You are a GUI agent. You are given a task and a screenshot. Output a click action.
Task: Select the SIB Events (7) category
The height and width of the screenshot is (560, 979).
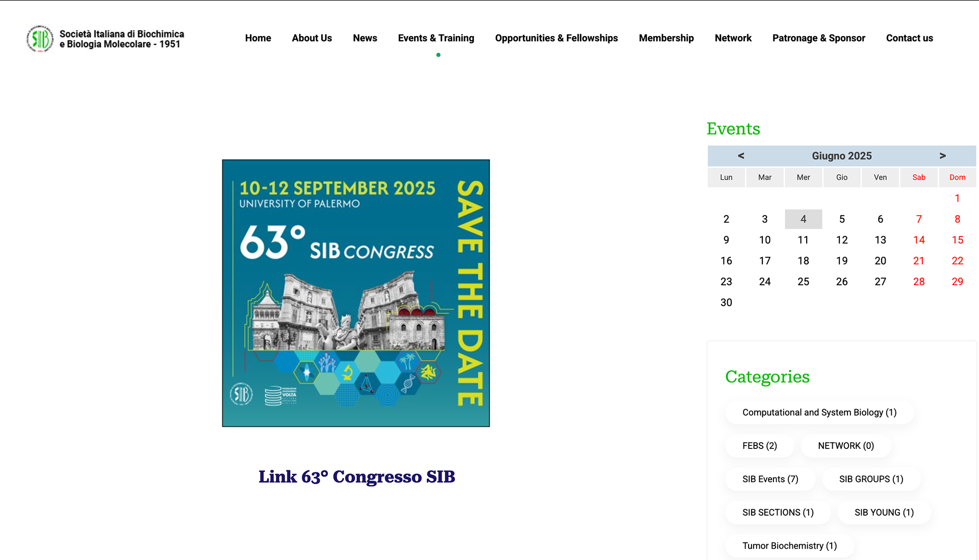(x=770, y=479)
